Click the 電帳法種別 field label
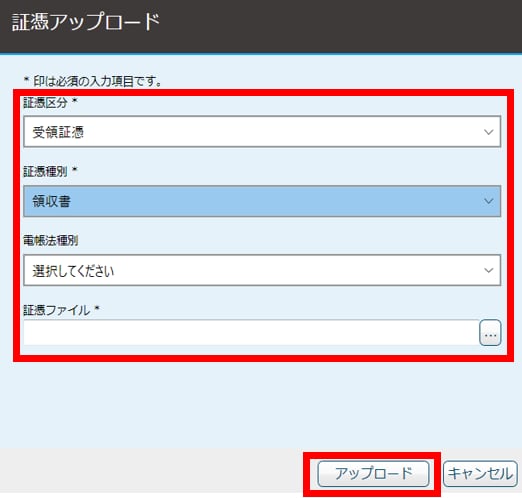 click(51, 240)
